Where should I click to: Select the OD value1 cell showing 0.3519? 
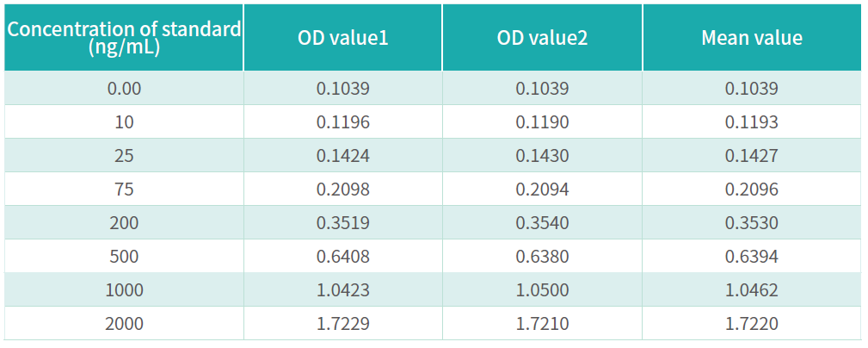coord(343,223)
